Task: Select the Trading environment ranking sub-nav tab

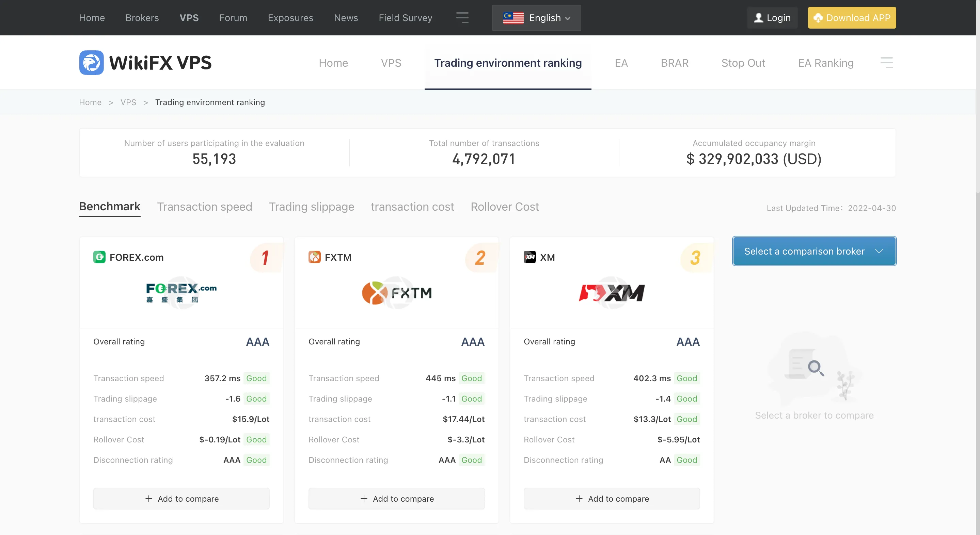Action: click(508, 63)
